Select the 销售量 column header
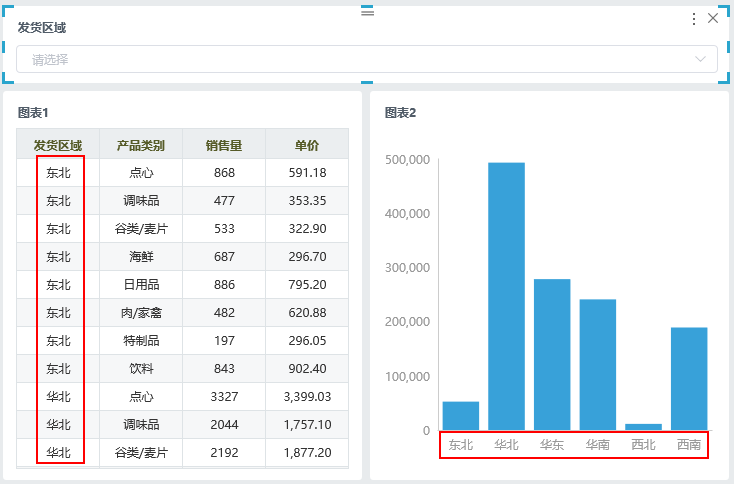The height and width of the screenshot is (484, 734). [x=224, y=145]
